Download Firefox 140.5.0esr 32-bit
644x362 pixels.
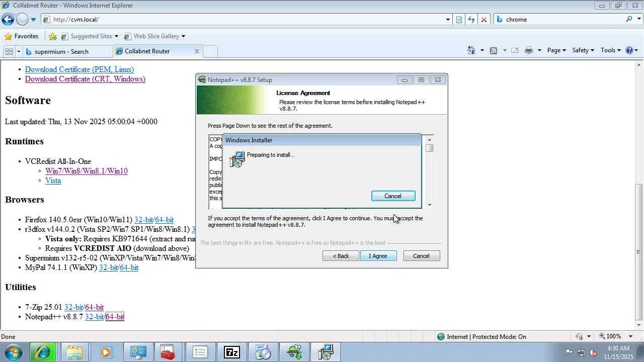pos(144,220)
